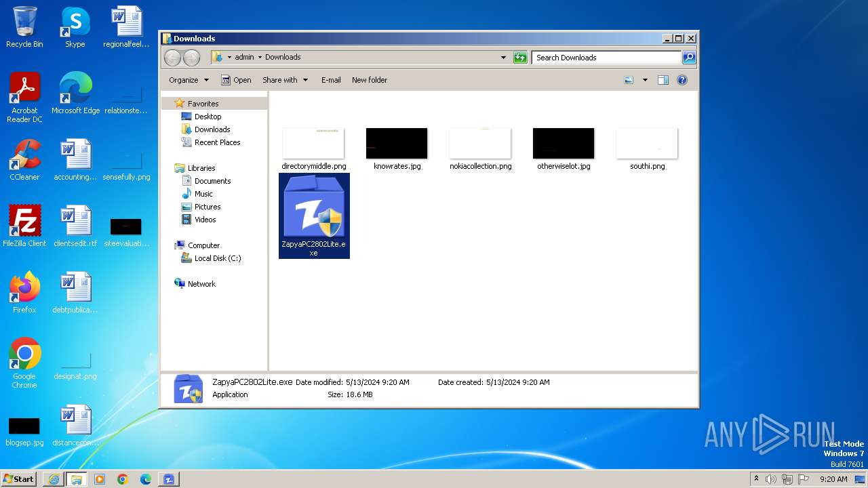Toggle the preview pane icon

coord(663,80)
